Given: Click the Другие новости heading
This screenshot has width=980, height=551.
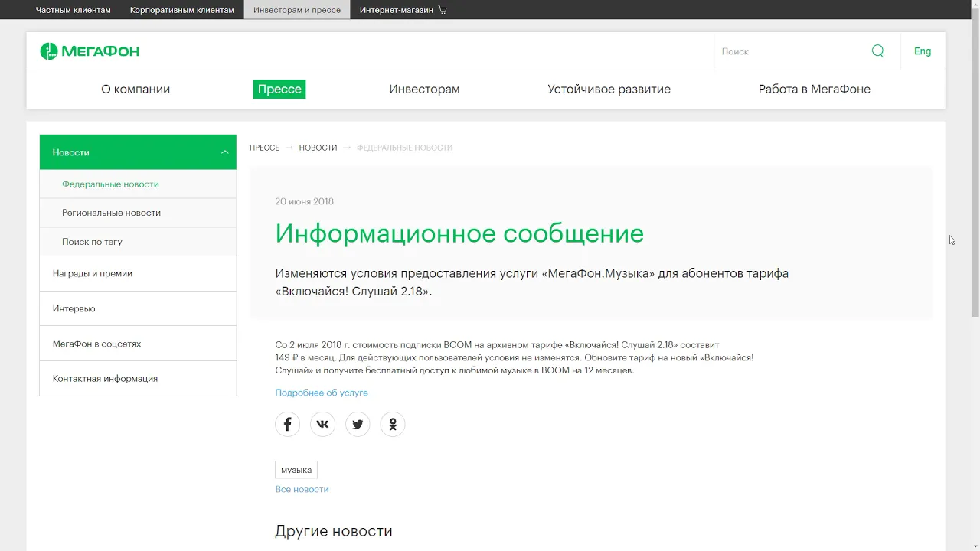Looking at the screenshot, I should pos(334,531).
